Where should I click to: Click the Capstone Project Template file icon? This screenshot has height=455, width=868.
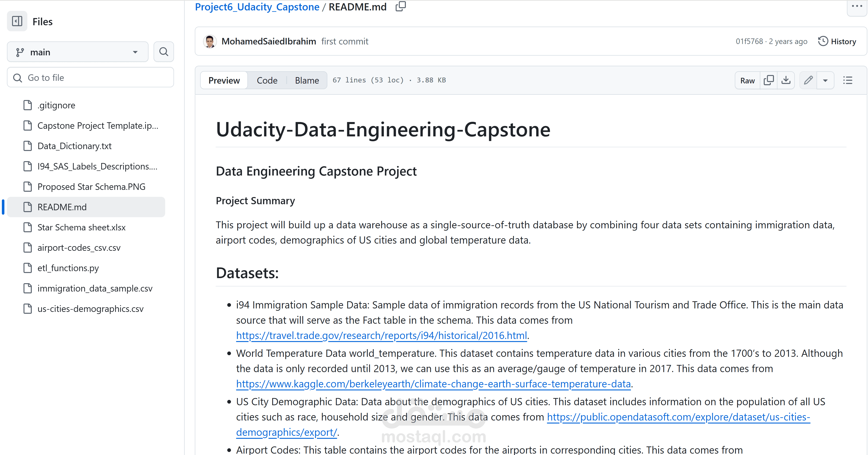pyautogui.click(x=28, y=126)
